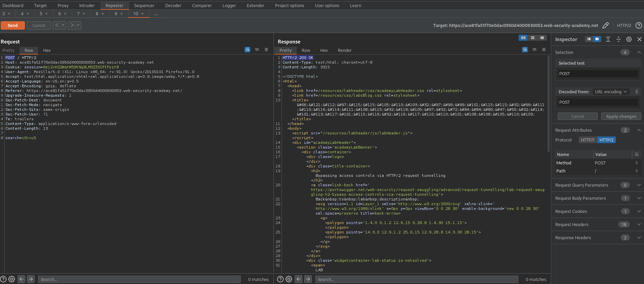Toggle request pretty-print wrap icon

coord(247,50)
